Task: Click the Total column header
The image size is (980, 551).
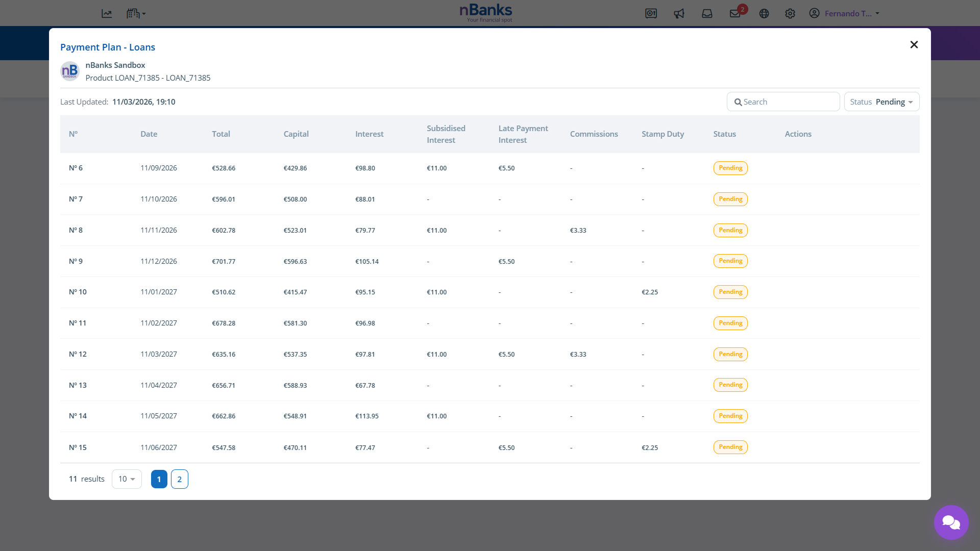Action: point(221,134)
